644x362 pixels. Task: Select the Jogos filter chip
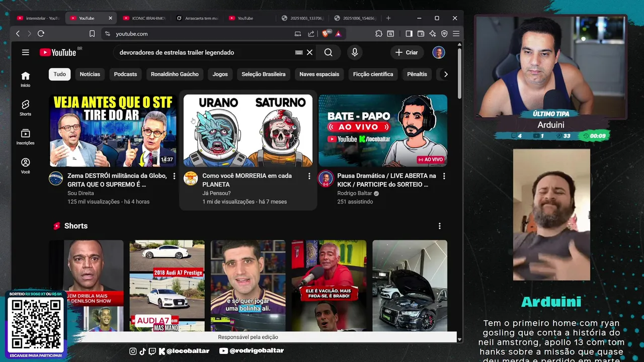click(x=220, y=74)
